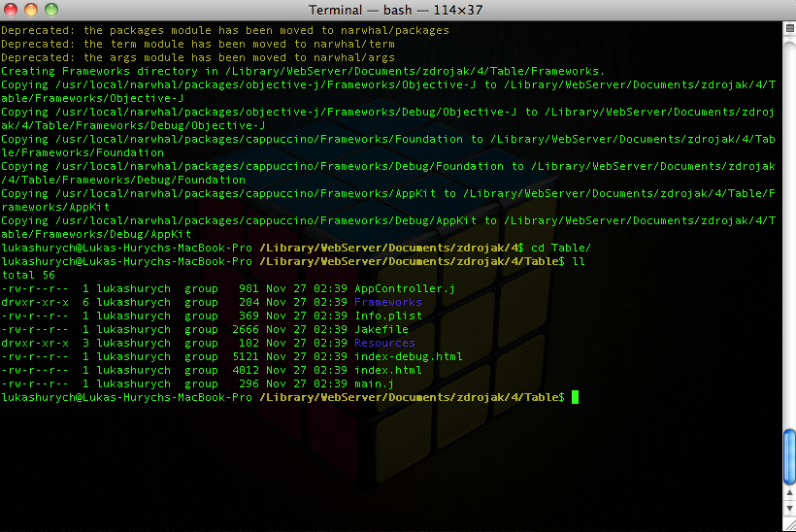
Task: Click the green cursor at the prompt
Action: click(575, 397)
